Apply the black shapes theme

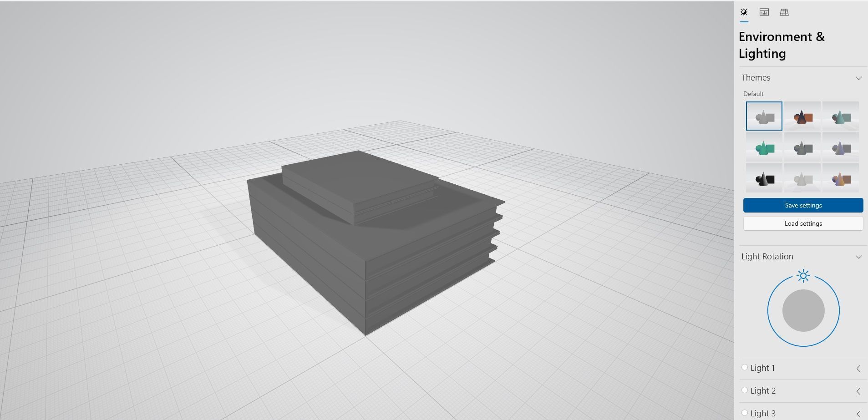(x=764, y=178)
